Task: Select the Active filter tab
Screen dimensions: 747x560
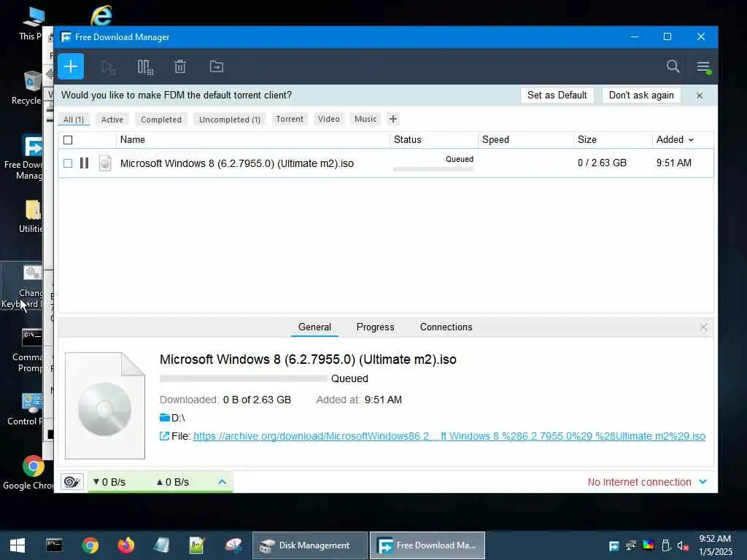Action: (x=112, y=120)
